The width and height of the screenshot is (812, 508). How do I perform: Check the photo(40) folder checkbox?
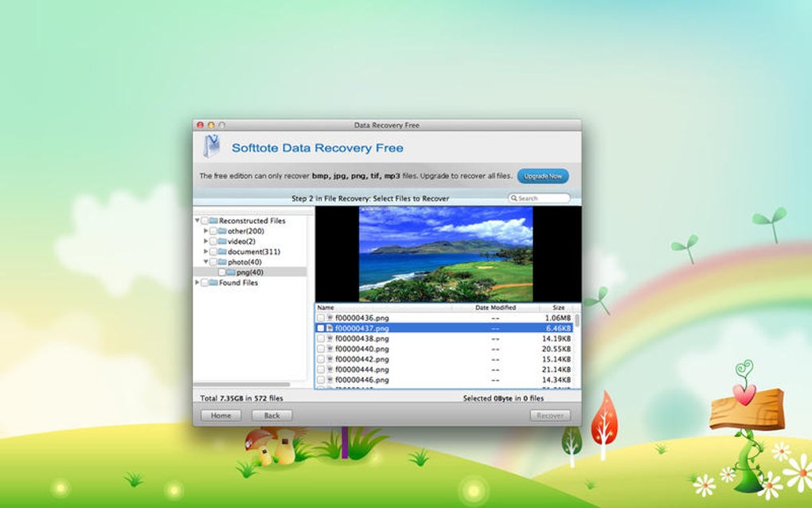pos(213,262)
